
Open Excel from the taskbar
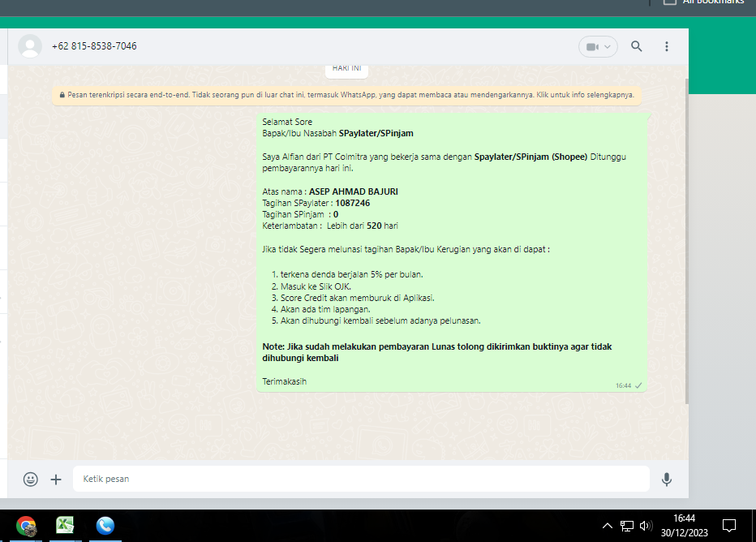pos(65,526)
